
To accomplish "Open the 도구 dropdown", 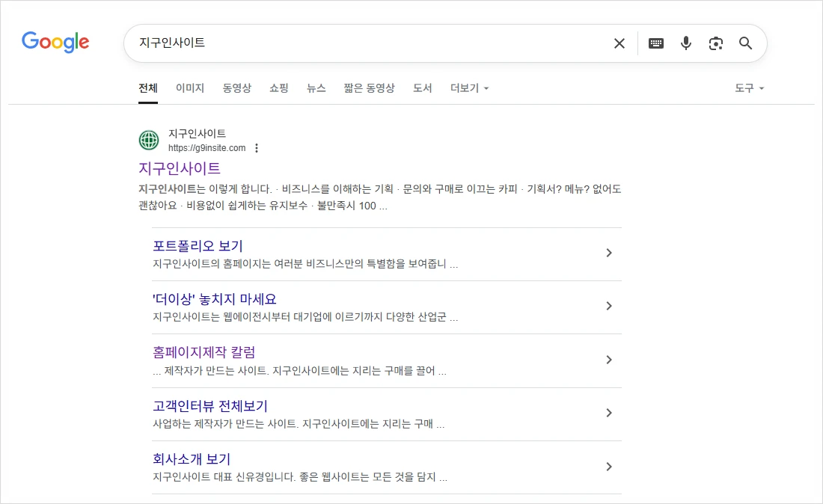I will 749,88.
